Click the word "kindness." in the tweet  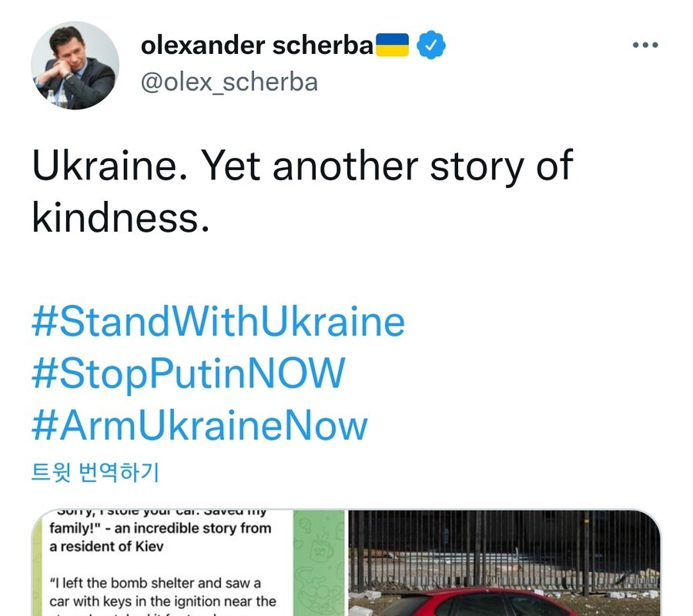(120, 217)
